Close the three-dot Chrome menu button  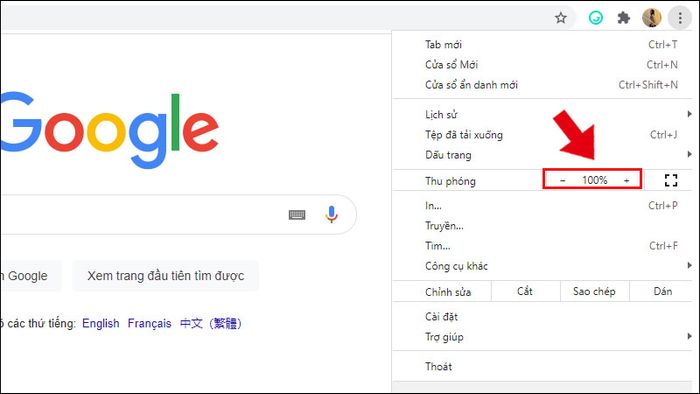pyautogui.click(x=680, y=18)
